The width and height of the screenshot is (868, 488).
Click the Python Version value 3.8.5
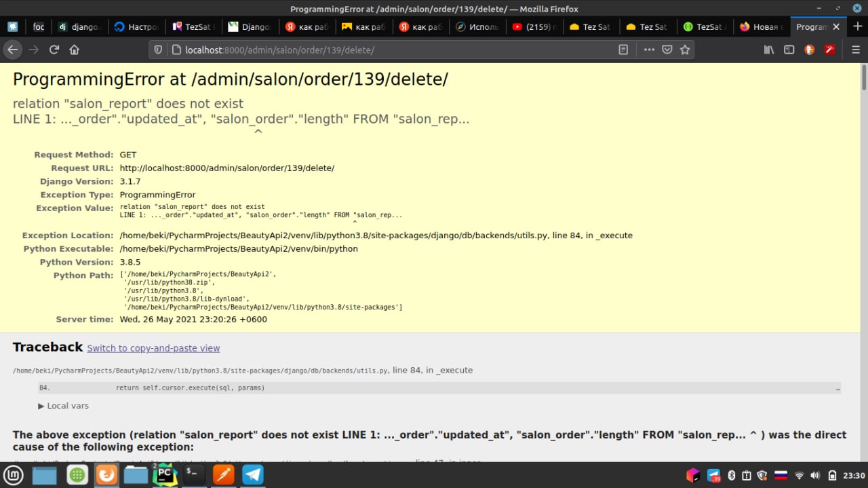pos(130,262)
